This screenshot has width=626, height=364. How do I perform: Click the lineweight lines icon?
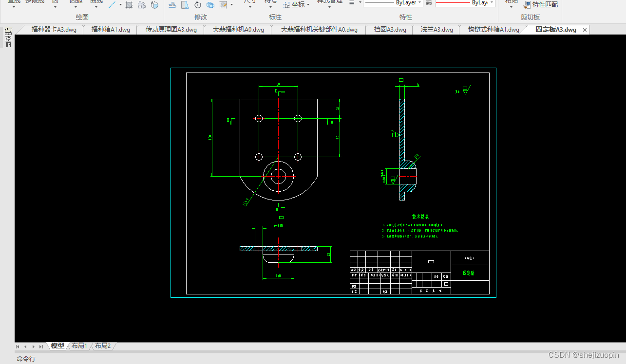coord(352,3)
